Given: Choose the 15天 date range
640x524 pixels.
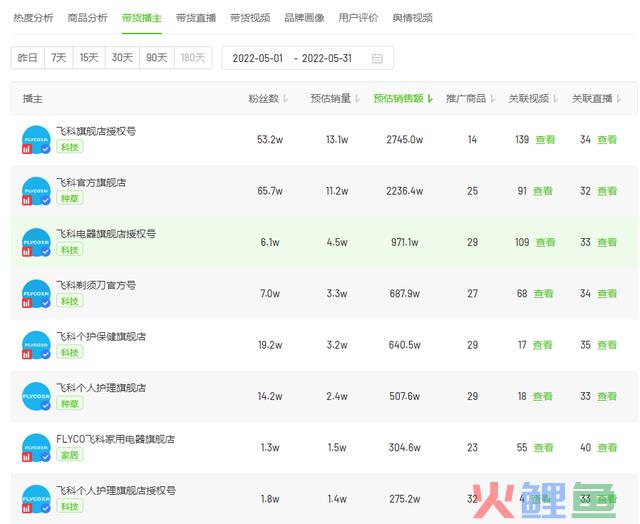Looking at the screenshot, I should pyautogui.click(x=89, y=58).
